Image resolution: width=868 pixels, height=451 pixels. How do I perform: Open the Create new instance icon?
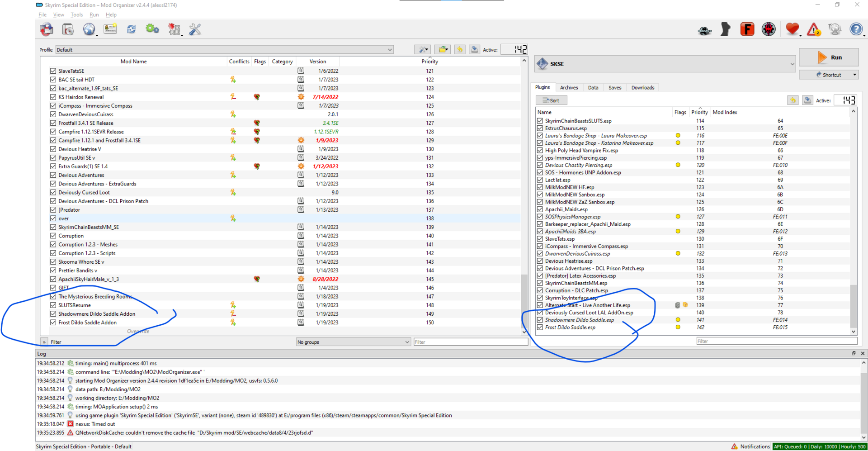[x=47, y=29]
